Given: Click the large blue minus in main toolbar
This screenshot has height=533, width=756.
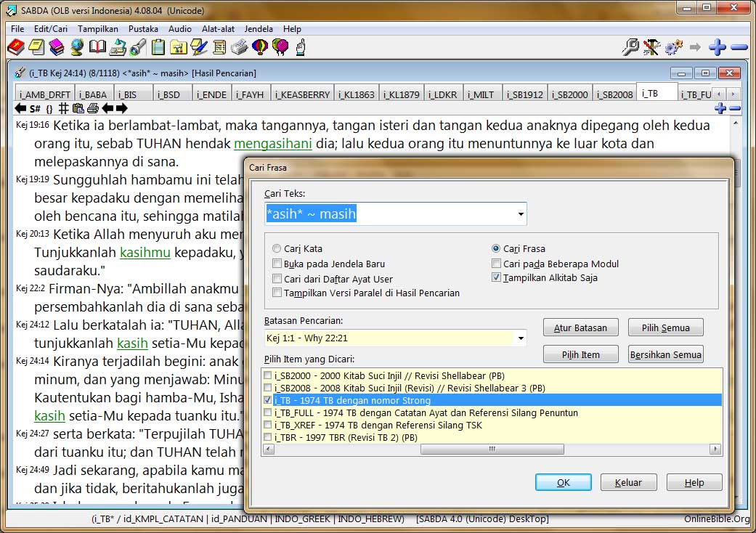Looking at the screenshot, I should (739, 47).
